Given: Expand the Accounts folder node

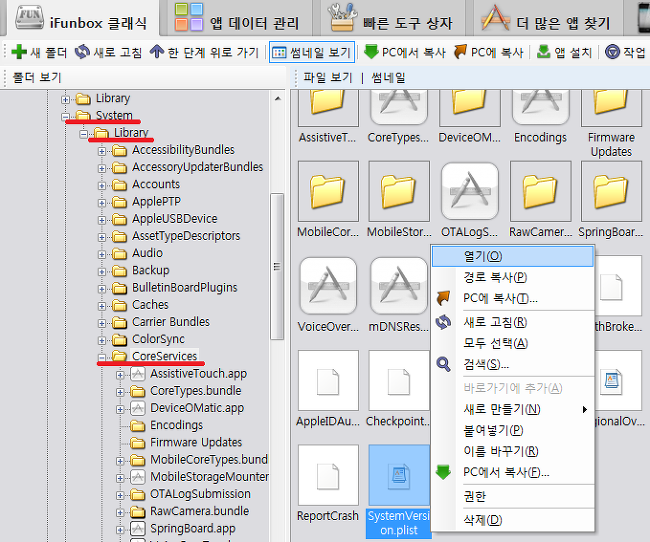Looking at the screenshot, I should tap(102, 186).
